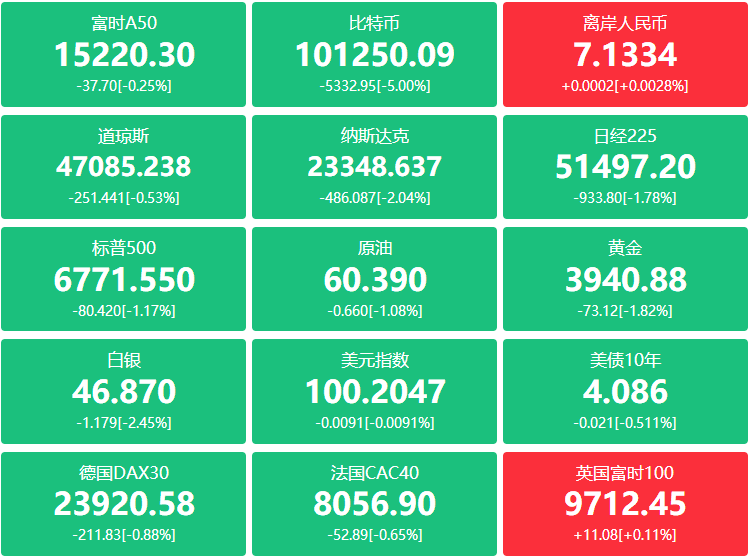751x560 pixels.
Task: Click the 英国富时100 change text +11.08[+0.11%]
Action: (x=625, y=535)
